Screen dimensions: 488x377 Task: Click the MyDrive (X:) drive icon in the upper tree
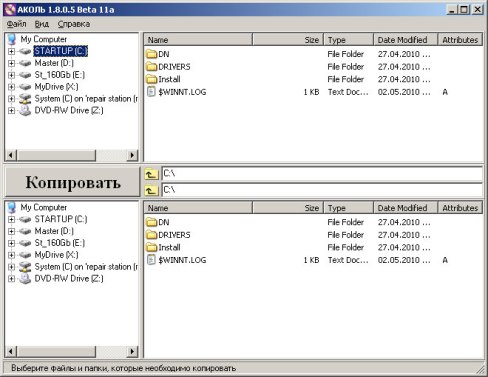(x=25, y=87)
